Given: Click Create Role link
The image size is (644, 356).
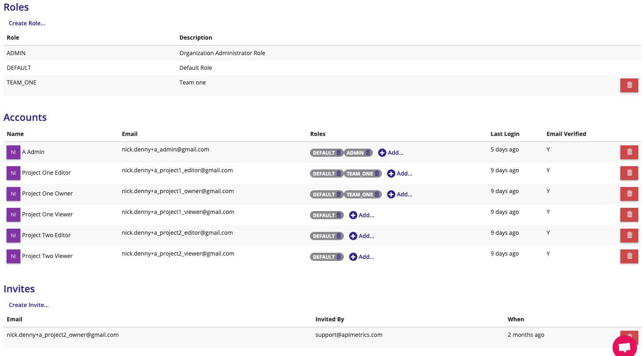Looking at the screenshot, I should pos(27,23).
